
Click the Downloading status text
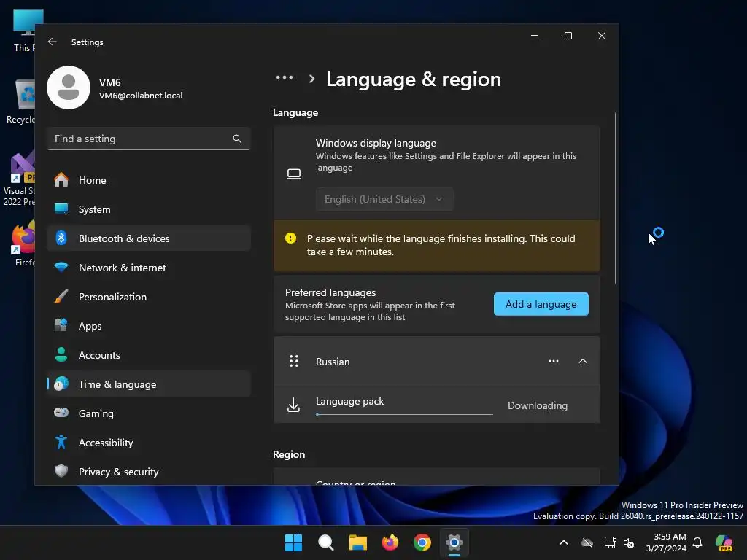click(538, 405)
